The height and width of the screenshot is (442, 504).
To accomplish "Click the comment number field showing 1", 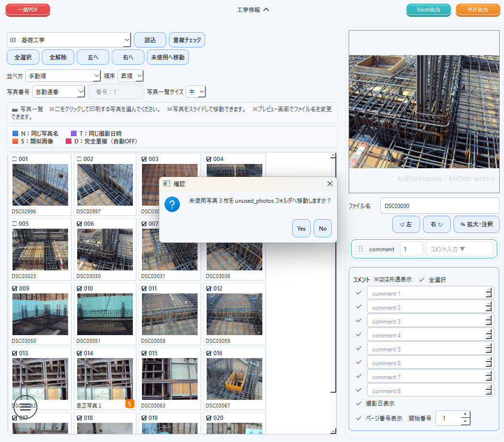I will [x=411, y=249].
